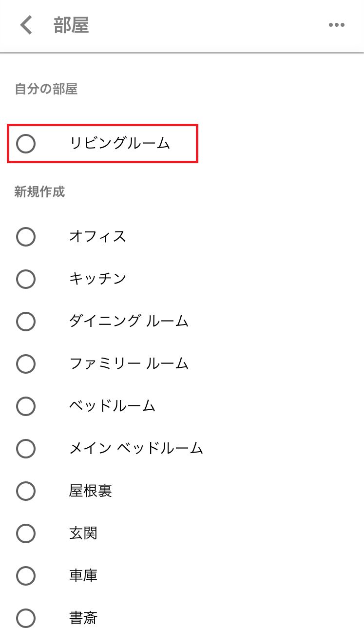Click the キッチン room name text
Image resolution: width=364 pixels, height=628 pixels.
pos(98,279)
